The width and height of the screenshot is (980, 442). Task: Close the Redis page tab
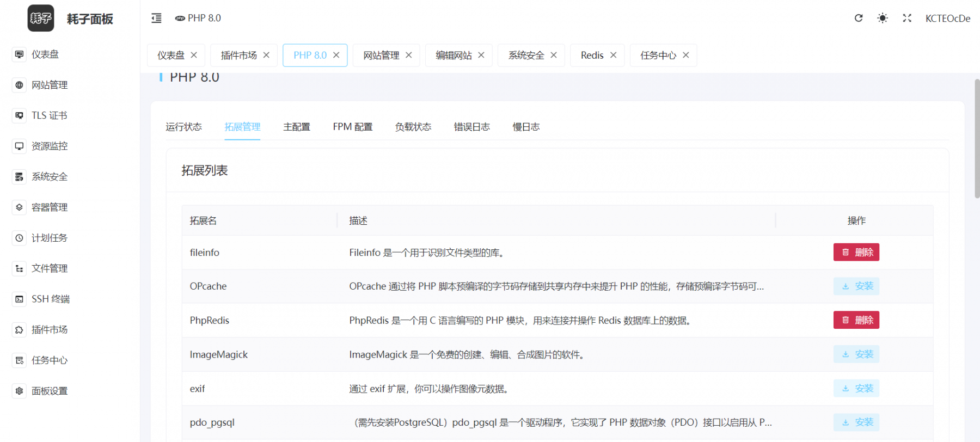pyautogui.click(x=614, y=55)
